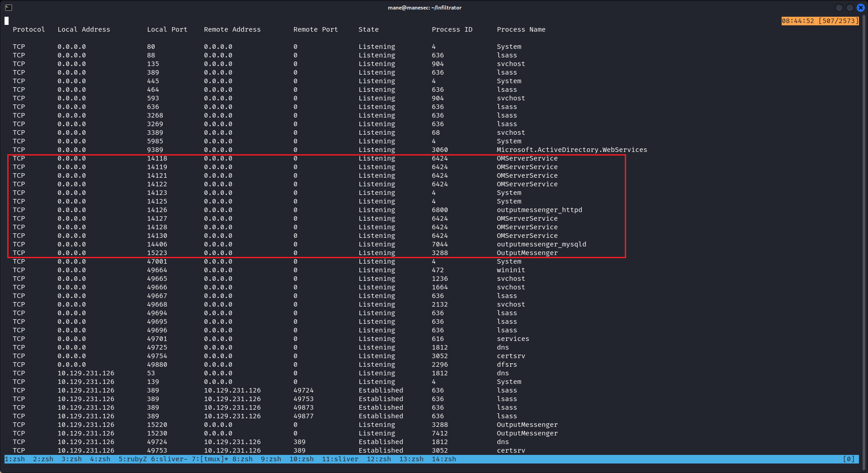Maximize the terminal window

coord(850,8)
